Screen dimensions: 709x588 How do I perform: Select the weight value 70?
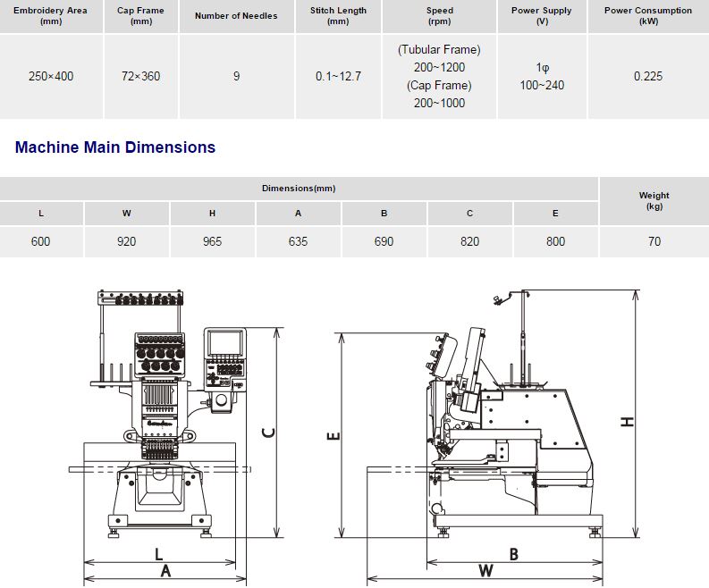pyautogui.click(x=654, y=241)
